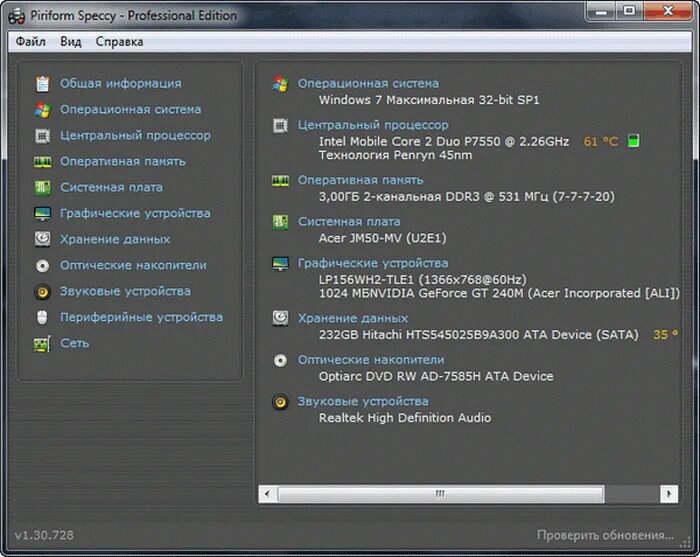Click CPU chip icon in summary panel
This screenshot has height=557, width=700.
point(280,126)
